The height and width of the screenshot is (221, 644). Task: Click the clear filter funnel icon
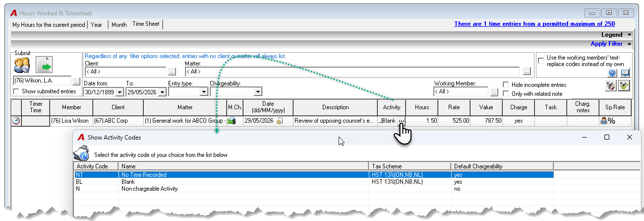click(x=611, y=86)
